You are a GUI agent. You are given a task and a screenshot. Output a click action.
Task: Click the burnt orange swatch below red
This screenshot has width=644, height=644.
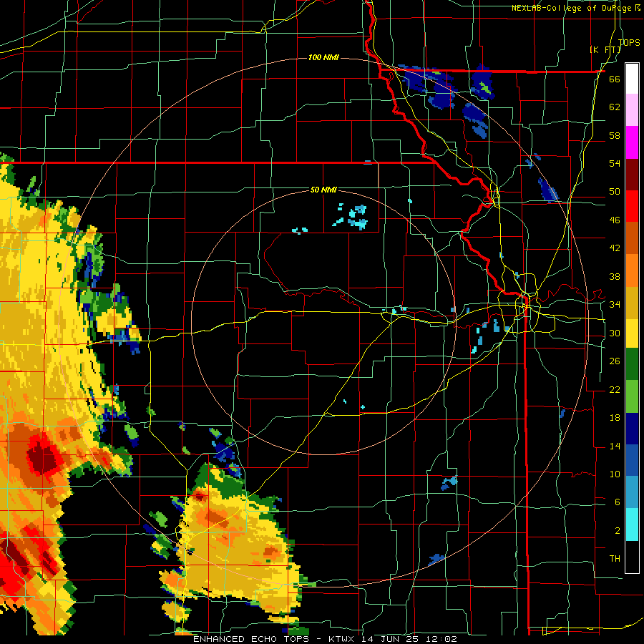[x=632, y=238]
